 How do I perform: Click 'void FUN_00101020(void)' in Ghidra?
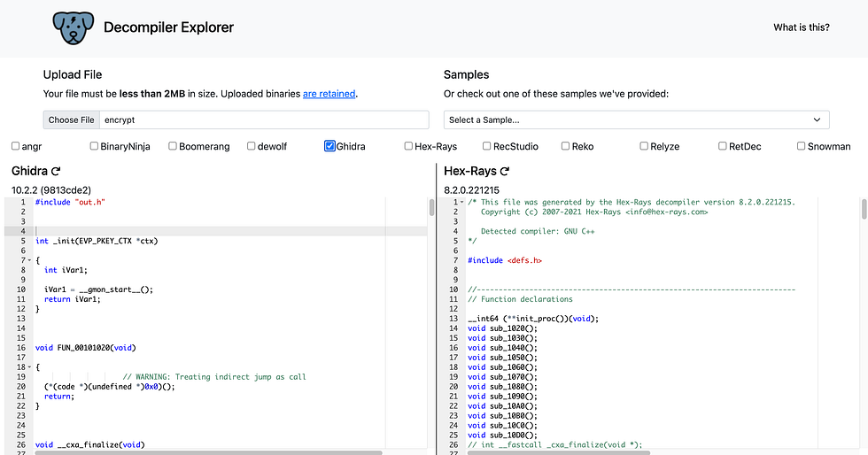click(85, 348)
